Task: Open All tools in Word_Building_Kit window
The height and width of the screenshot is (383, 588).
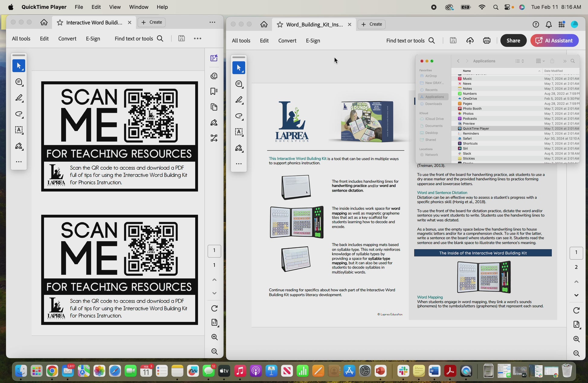Action: [x=241, y=41]
